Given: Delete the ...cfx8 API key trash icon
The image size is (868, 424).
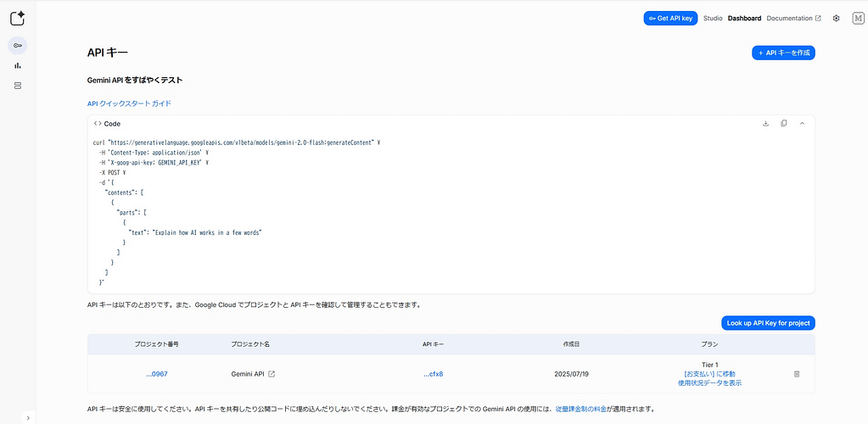Looking at the screenshot, I should tap(797, 374).
